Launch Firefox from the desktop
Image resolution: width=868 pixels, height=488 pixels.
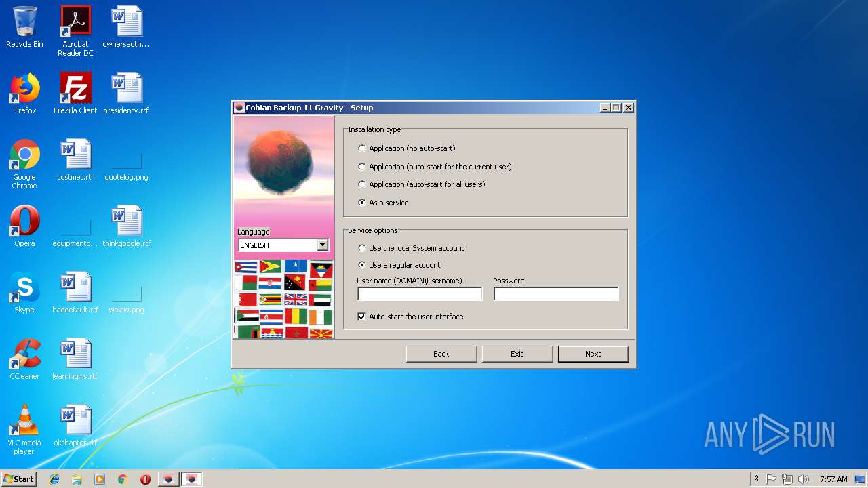24,94
